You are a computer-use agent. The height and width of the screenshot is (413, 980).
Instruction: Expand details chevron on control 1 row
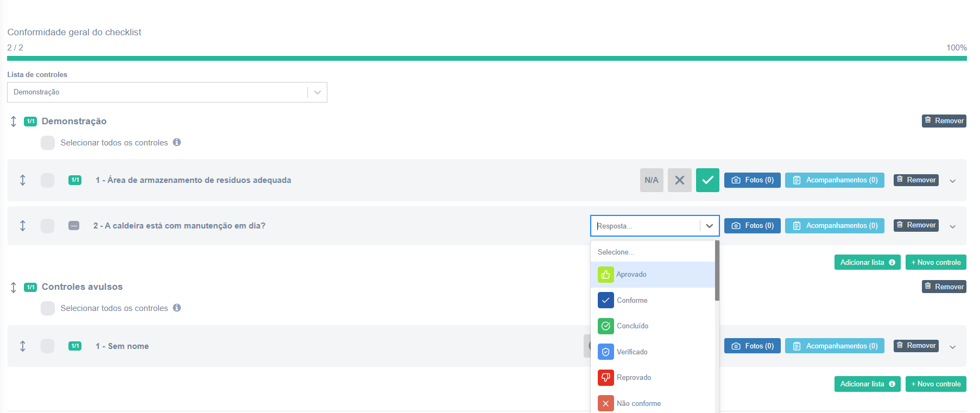(953, 181)
